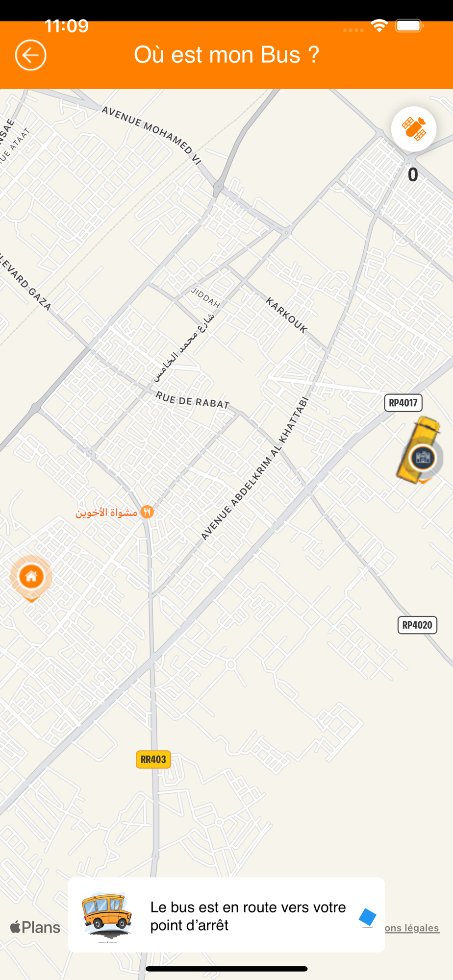This screenshot has width=453, height=980.
Task: Tap the Rue de Rabat label
Action: point(193,400)
